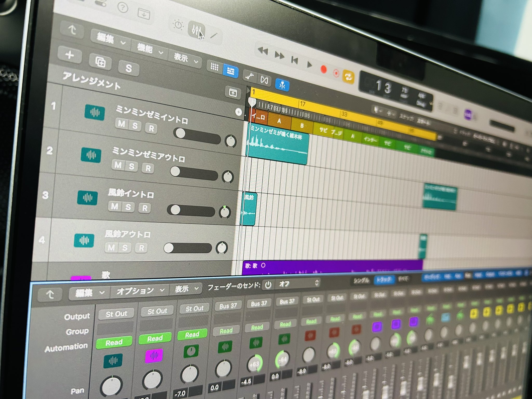Image resolution: width=532 pixels, height=399 pixels.
Task: Enable record on 風鈴アウトロ track
Action: pyautogui.click(x=142, y=248)
